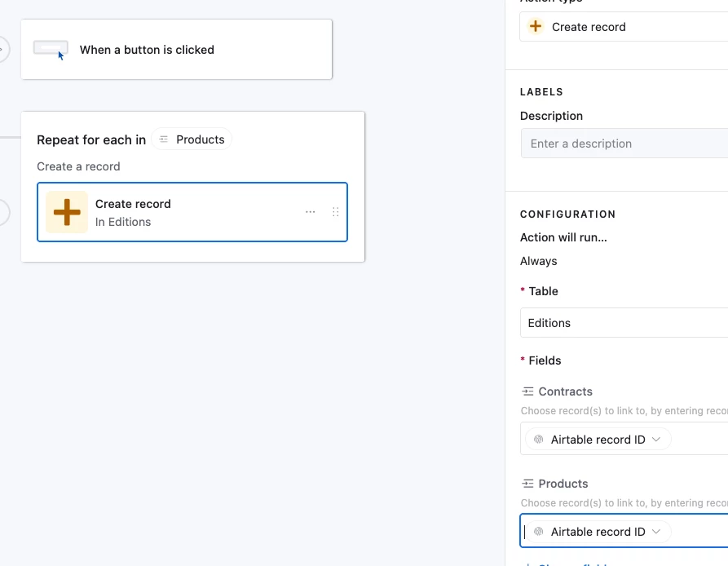
Task: Click the fingerprint icon in the Contracts token
Action: pos(538,440)
